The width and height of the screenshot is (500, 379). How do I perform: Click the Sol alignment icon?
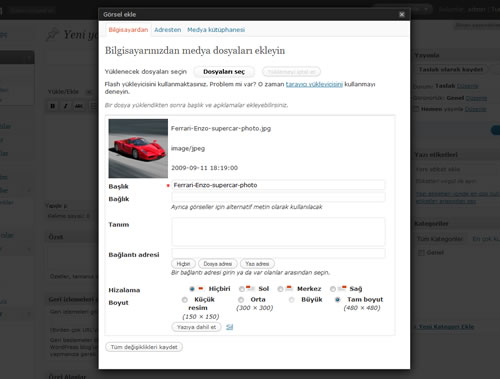(251, 288)
